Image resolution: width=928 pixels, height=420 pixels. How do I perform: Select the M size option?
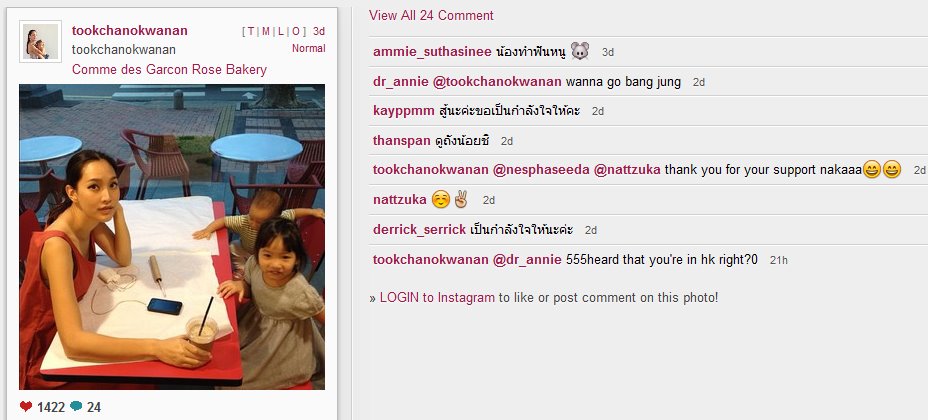[x=266, y=31]
